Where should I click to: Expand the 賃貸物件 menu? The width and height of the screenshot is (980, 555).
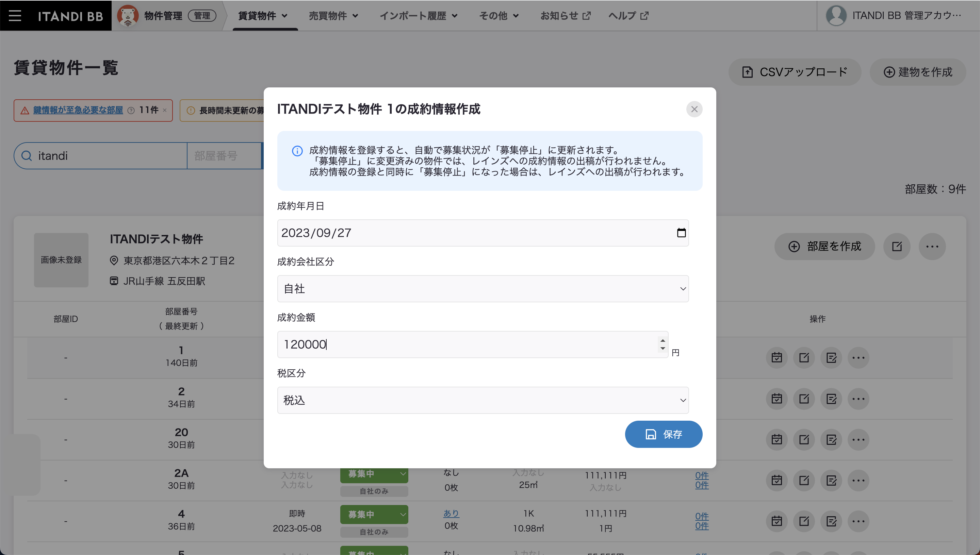coord(263,16)
